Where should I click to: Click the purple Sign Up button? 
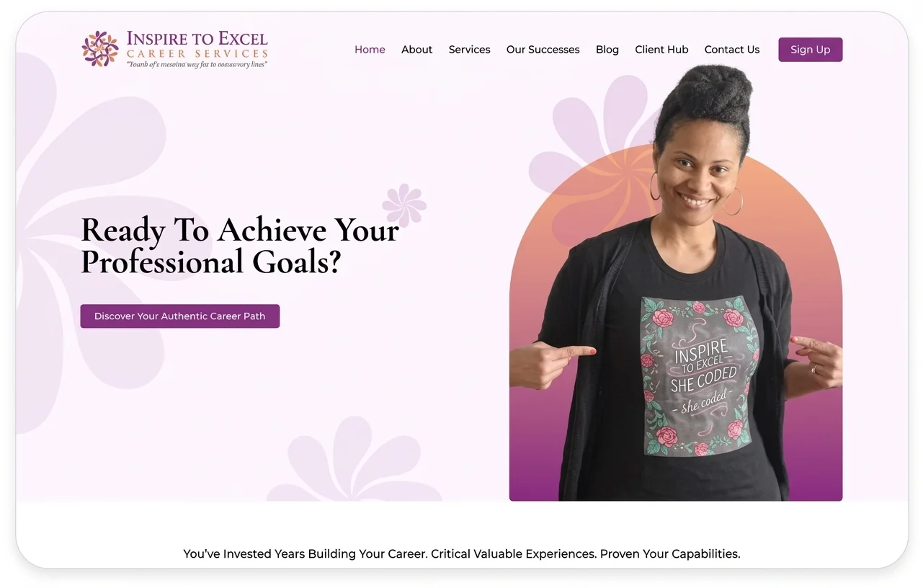tap(811, 50)
